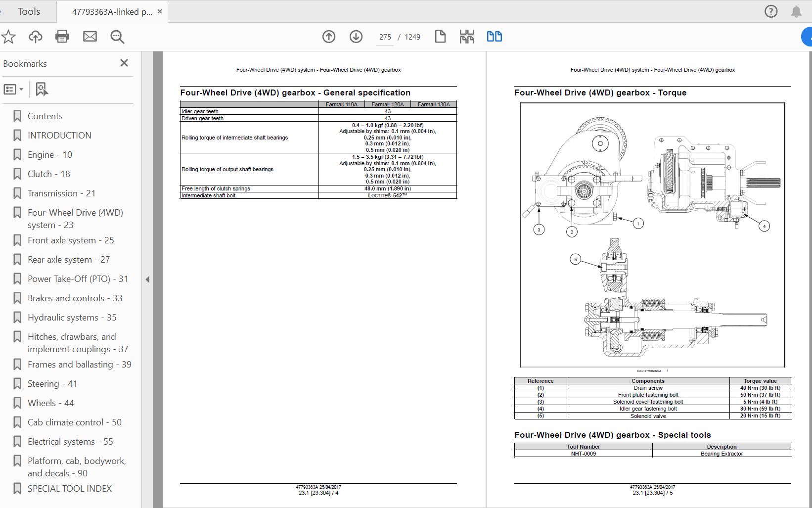
Task: Open the SPECIAL TOOL INDEX bookmark
Action: tap(70, 489)
